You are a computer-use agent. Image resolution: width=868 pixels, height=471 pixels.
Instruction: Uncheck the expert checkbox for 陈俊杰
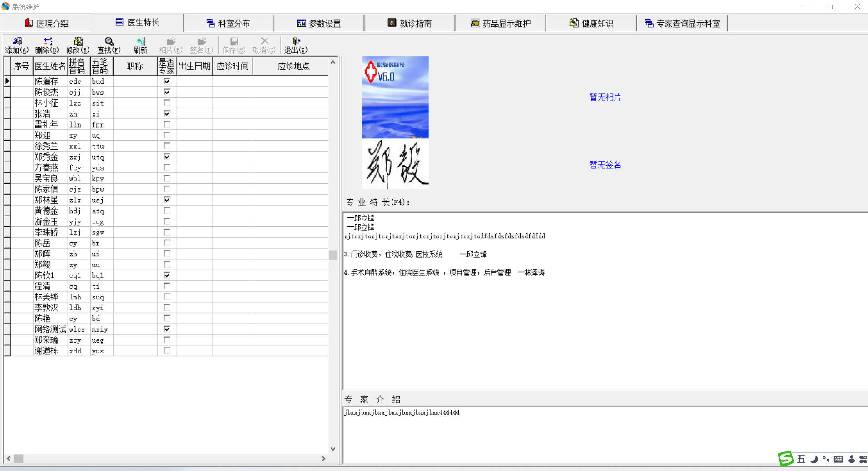pyautogui.click(x=167, y=92)
